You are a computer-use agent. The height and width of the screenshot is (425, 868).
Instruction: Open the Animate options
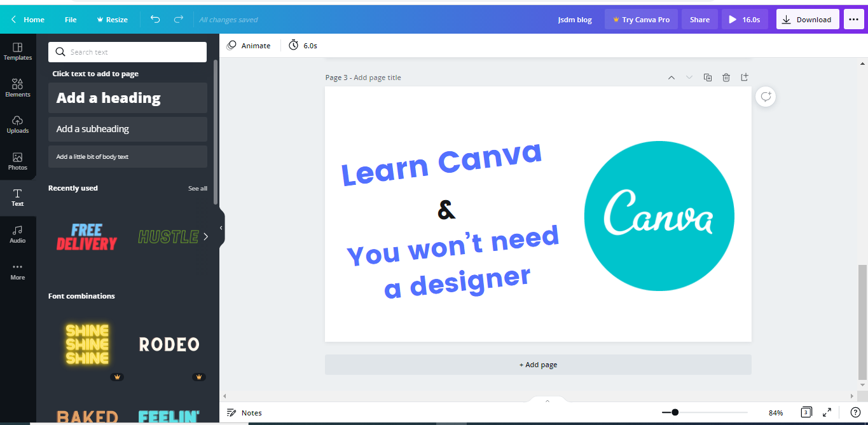[249, 46]
